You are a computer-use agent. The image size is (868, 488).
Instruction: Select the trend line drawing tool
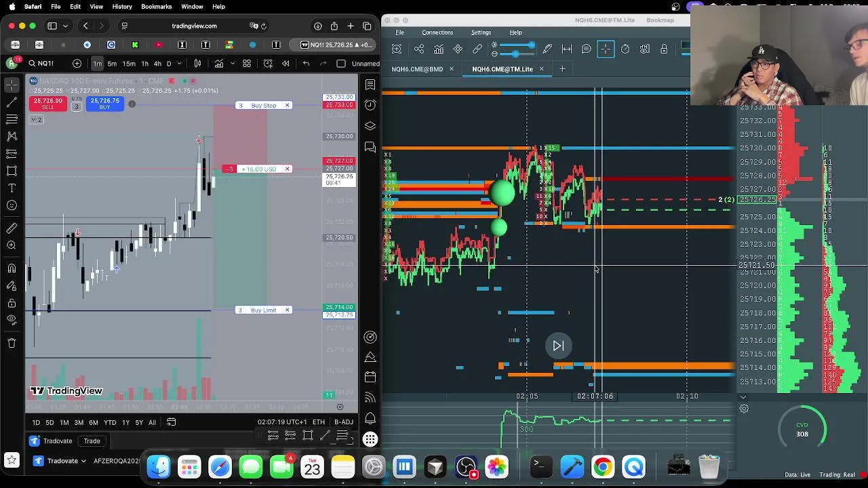point(12,102)
